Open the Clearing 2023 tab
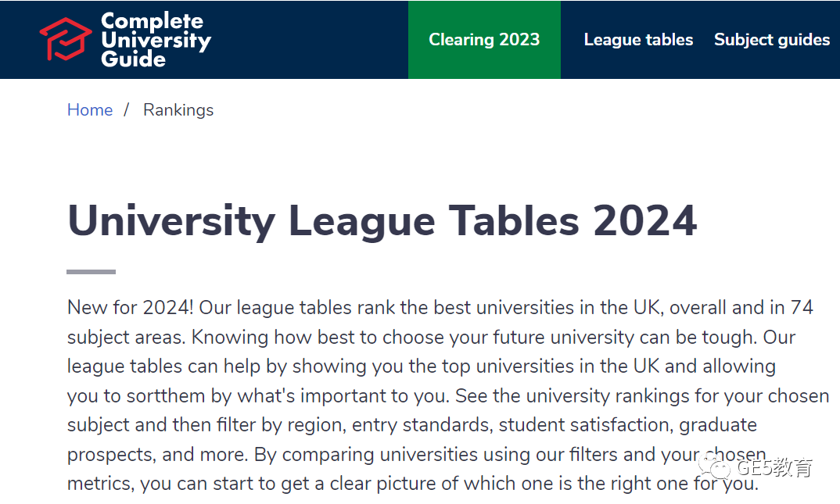 [x=484, y=40]
